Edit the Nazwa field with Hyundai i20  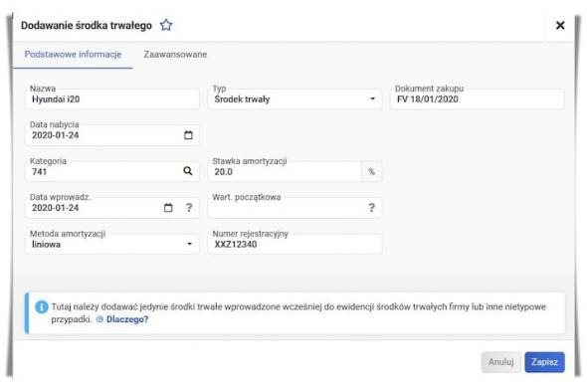point(112,99)
